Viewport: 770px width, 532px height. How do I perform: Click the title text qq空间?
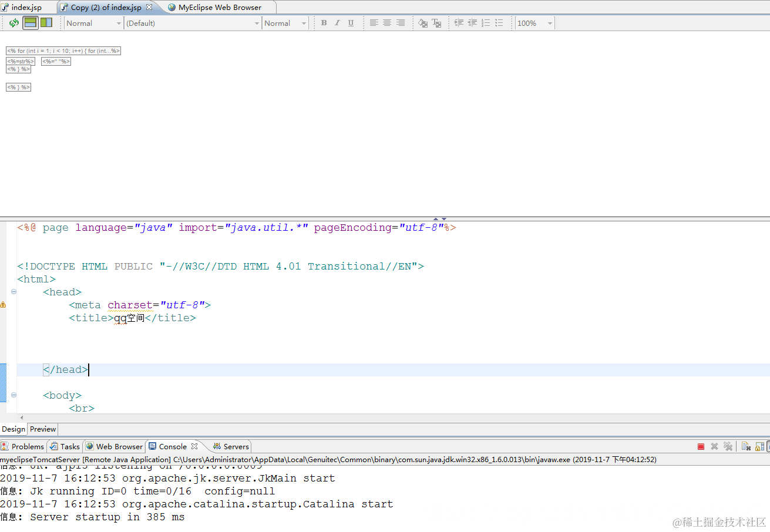(x=129, y=318)
